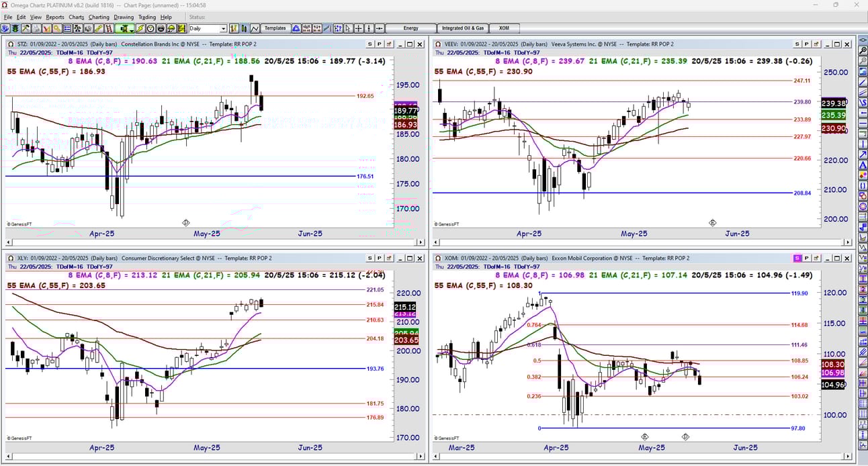Click the 208.84 level label on VEEV chart

point(801,193)
